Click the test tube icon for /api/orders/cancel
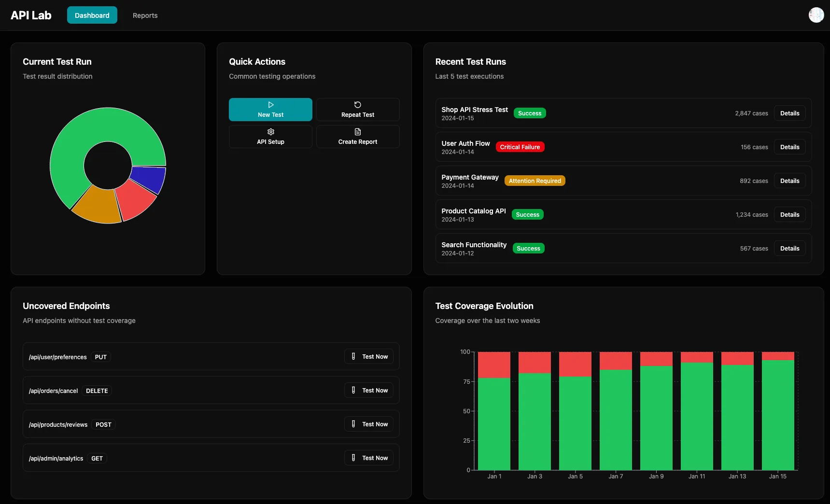Viewport: 830px width, 504px height. (354, 390)
